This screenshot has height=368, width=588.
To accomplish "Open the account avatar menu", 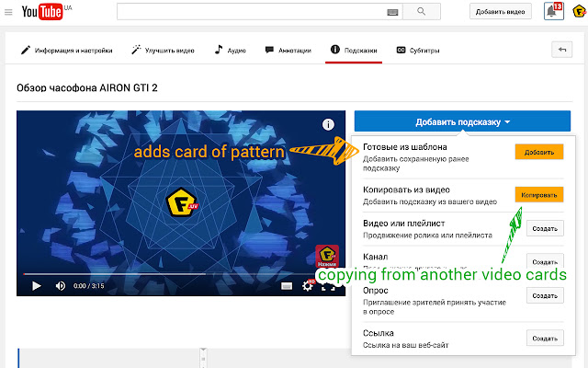I will 580,11.
